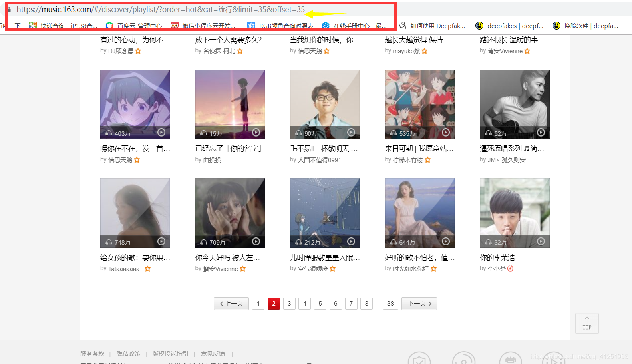Select page 4 in pagination
The image size is (632, 364).
click(305, 304)
